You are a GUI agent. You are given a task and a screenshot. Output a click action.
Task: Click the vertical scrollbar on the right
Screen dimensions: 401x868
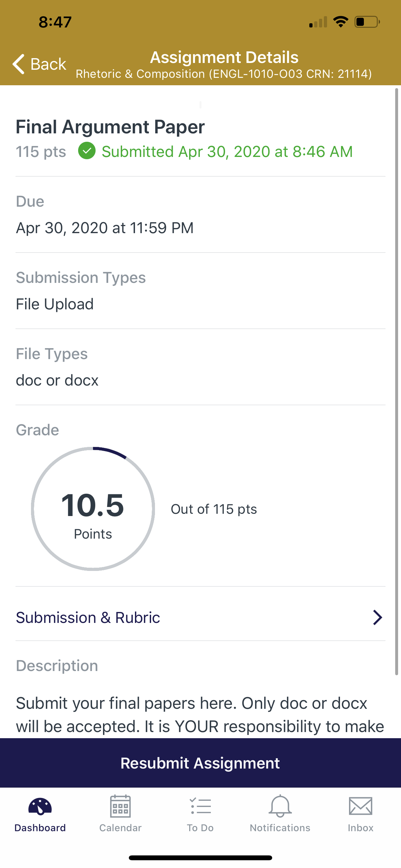pos(396,381)
